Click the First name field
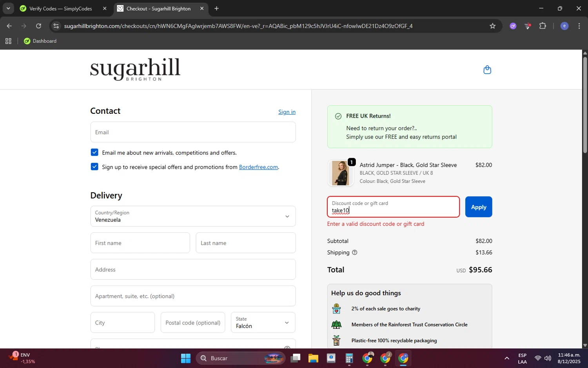The height and width of the screenshot is (368, 588). [140, 243]
